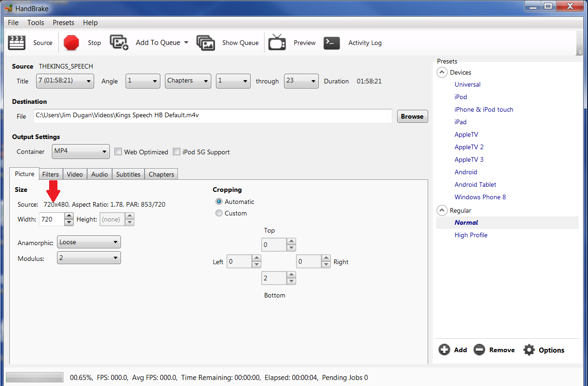Switch to the Video tab
This screenshot has height=386, width=588.
[x=75, y=174]
